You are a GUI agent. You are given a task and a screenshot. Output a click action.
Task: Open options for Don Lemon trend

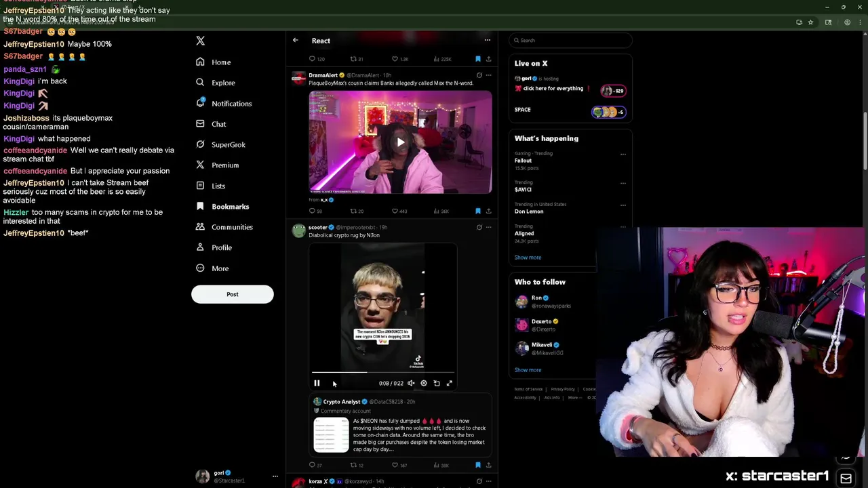coord(623,205)
